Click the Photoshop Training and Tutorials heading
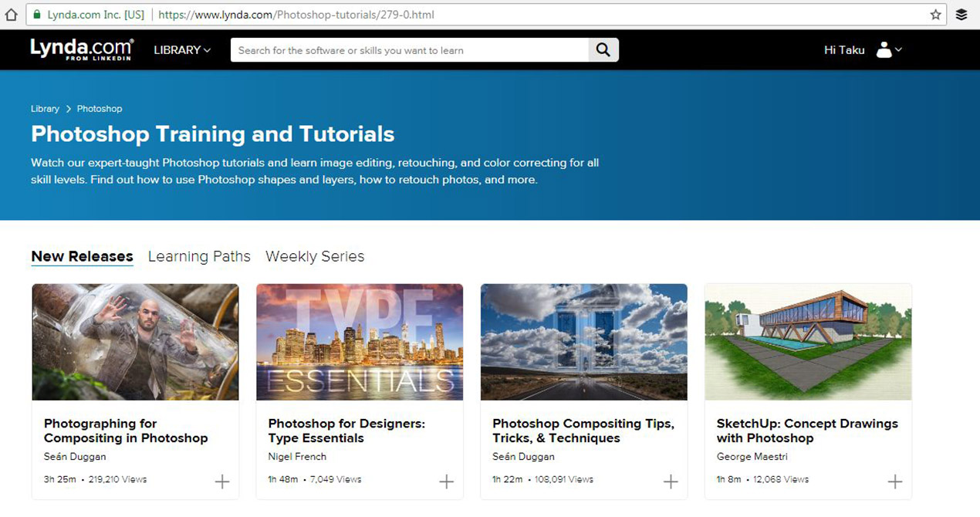 pyautogui.click(x=212, y=134)
